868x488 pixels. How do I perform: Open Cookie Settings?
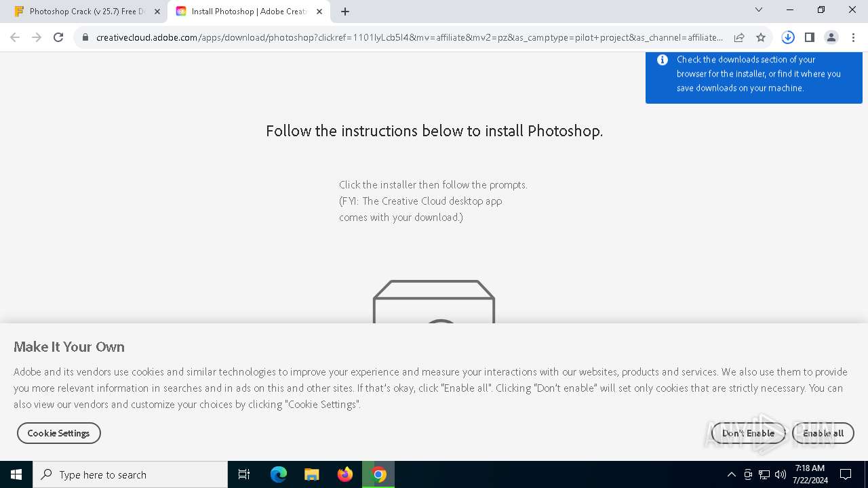tap(59, 433)
